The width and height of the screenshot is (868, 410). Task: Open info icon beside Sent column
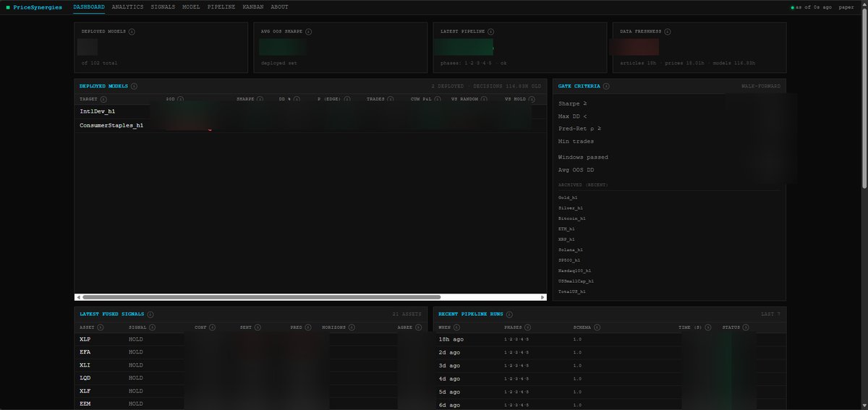pos(258,328)
